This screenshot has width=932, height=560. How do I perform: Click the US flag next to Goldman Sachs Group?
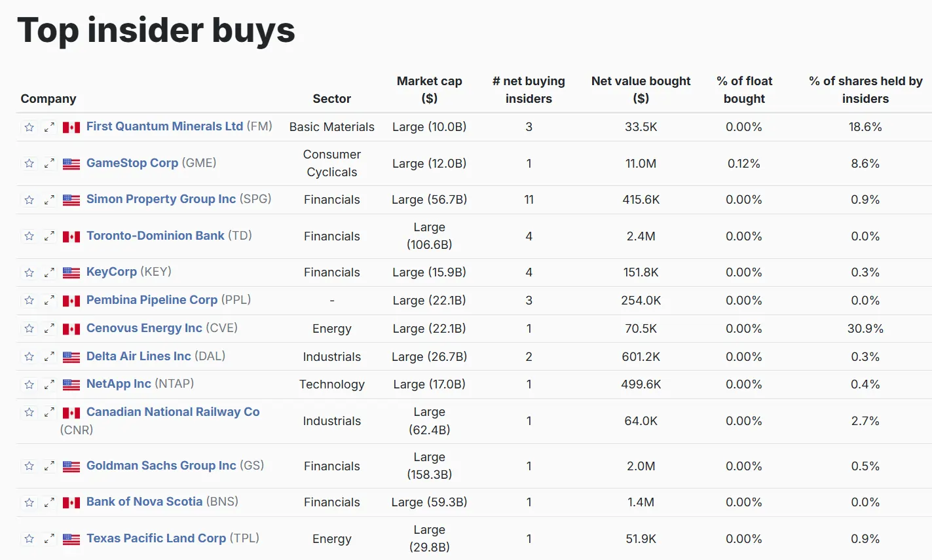point(70,466)
